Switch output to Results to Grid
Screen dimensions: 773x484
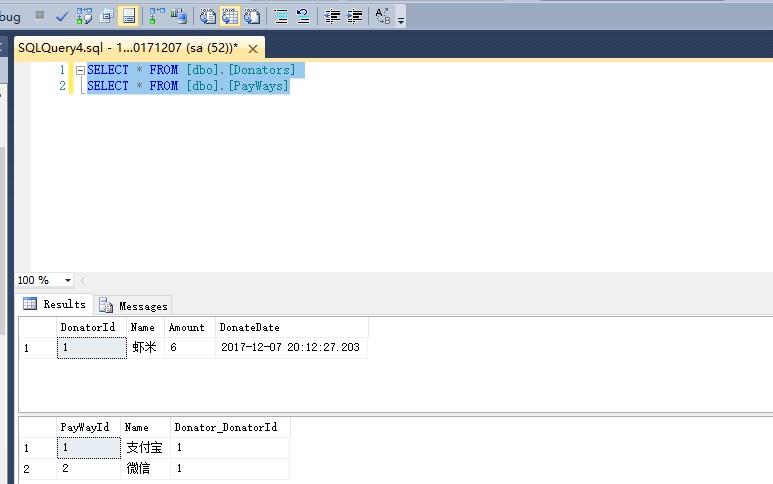pos(230,16)
